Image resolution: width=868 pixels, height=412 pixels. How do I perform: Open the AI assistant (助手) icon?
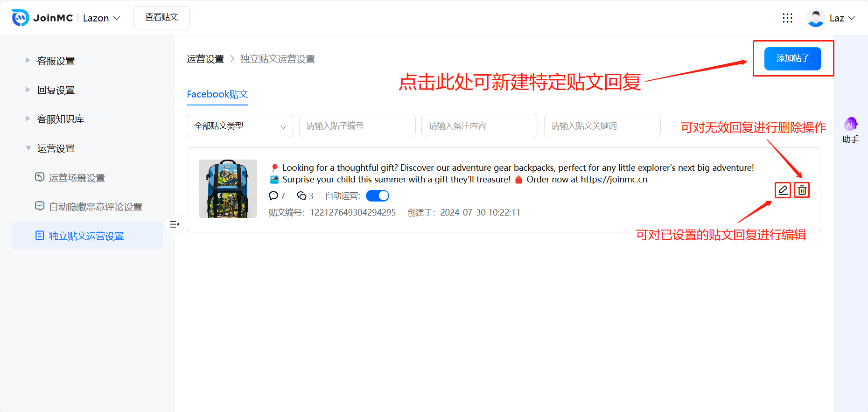[850, 125]
